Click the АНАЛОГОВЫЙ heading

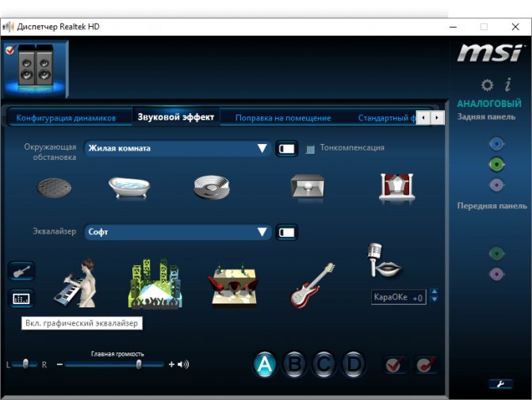[x=489, y=104]
